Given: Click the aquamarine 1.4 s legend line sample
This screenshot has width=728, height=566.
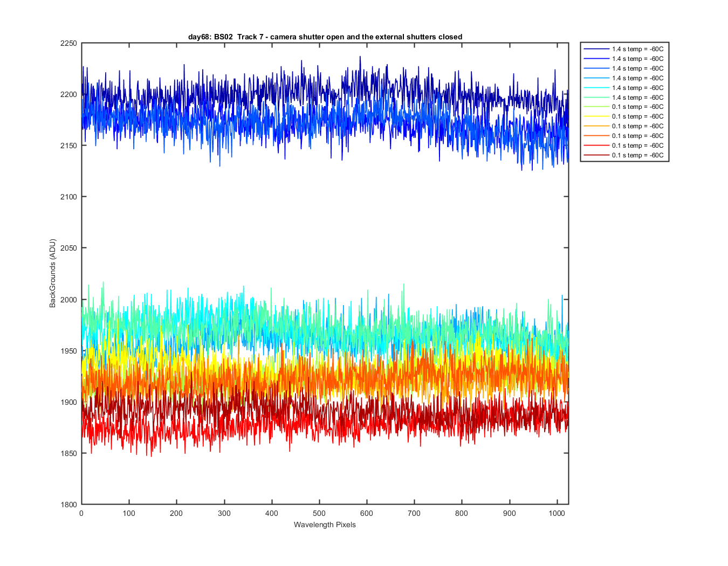Looking at the screenshot, I should [596, 98].
